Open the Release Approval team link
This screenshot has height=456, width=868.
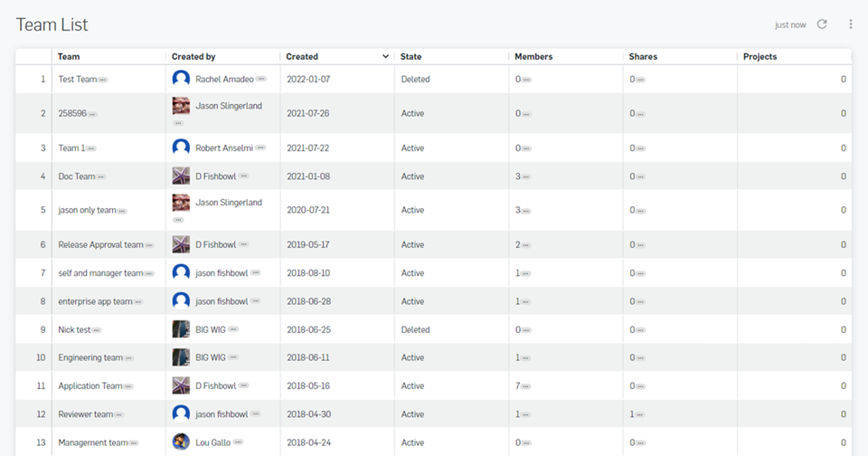coord(100,244)
